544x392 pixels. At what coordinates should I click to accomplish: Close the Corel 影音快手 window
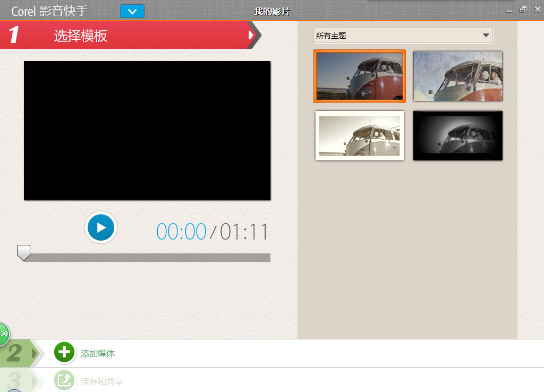538,10
